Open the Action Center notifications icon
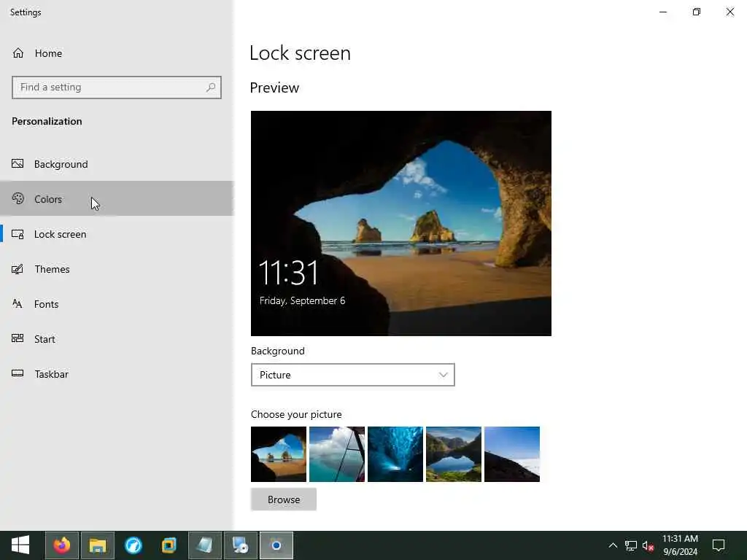This screenshot has height=560, width=747. (719, 545)
